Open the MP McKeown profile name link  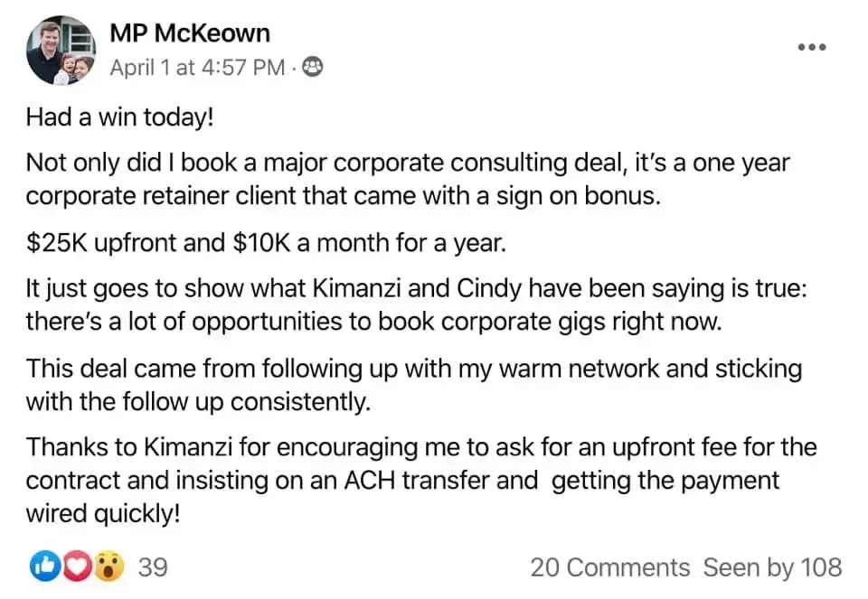point(190,33)
